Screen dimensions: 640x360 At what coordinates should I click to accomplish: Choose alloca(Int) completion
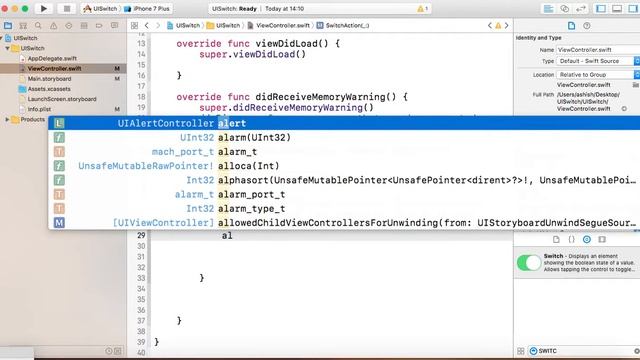[x=344, y=166]
